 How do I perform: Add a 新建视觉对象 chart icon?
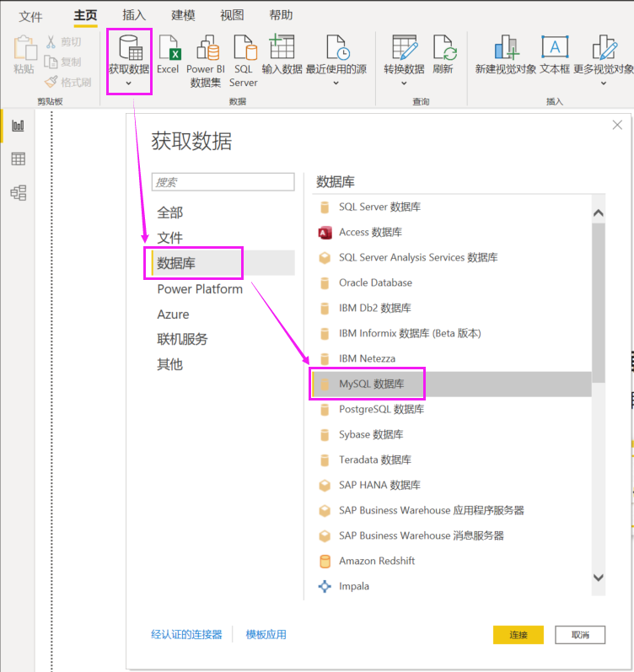click(x=506, y=47)
